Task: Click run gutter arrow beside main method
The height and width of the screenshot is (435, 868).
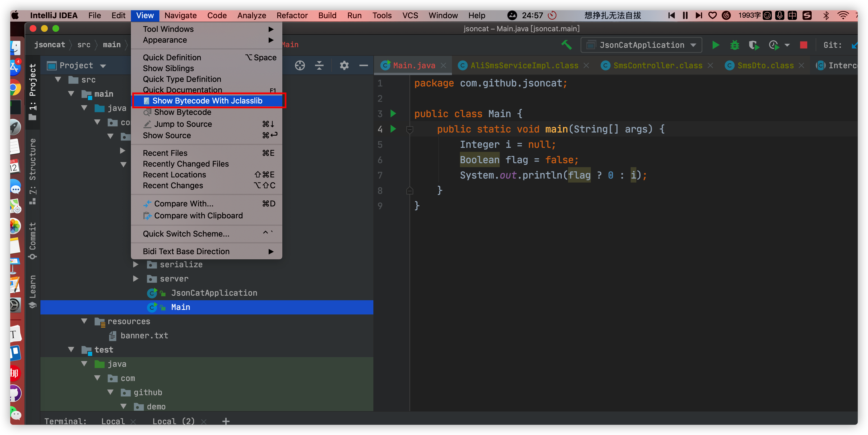Action: point(393,129)
